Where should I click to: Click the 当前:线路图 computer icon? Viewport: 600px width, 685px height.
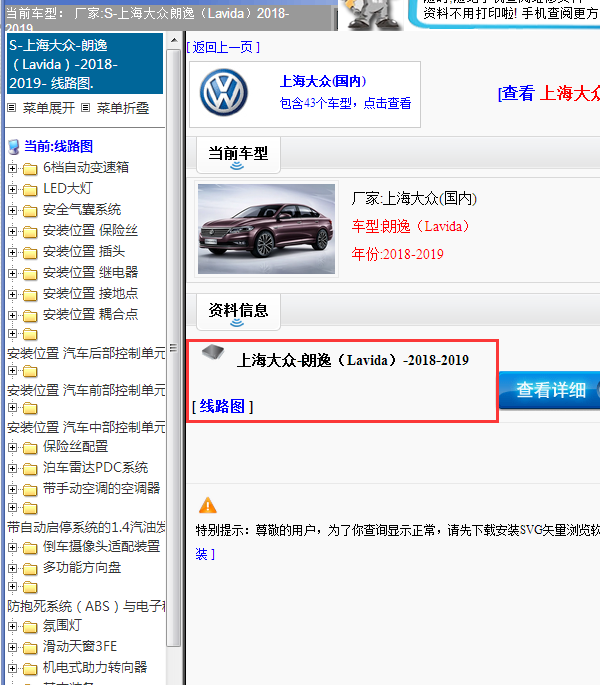(x=13, y=146)
